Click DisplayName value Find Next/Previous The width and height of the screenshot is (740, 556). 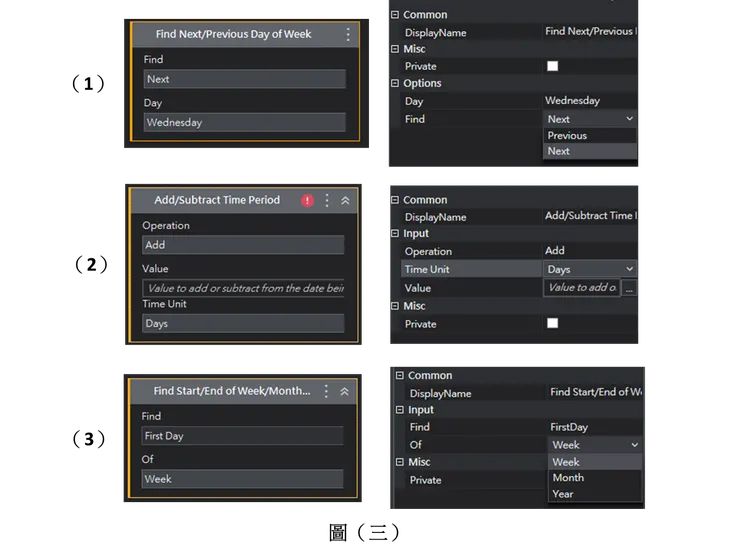(x=591, y=32)
